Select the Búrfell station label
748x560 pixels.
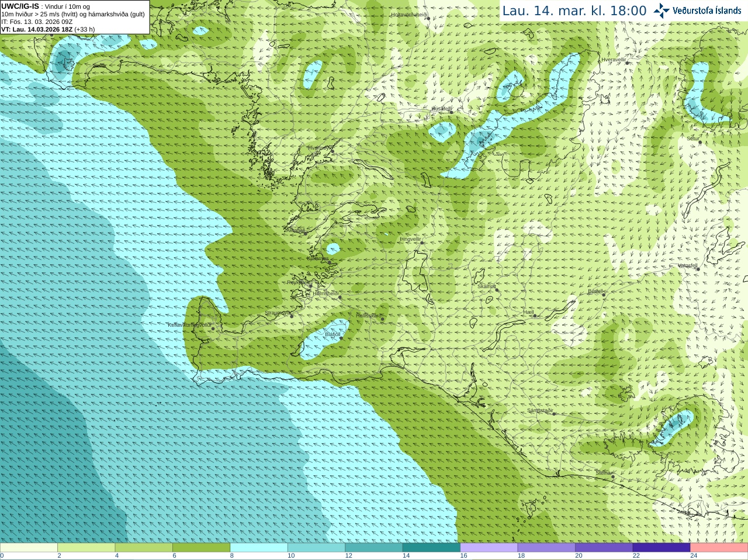[x=595, y=291]
